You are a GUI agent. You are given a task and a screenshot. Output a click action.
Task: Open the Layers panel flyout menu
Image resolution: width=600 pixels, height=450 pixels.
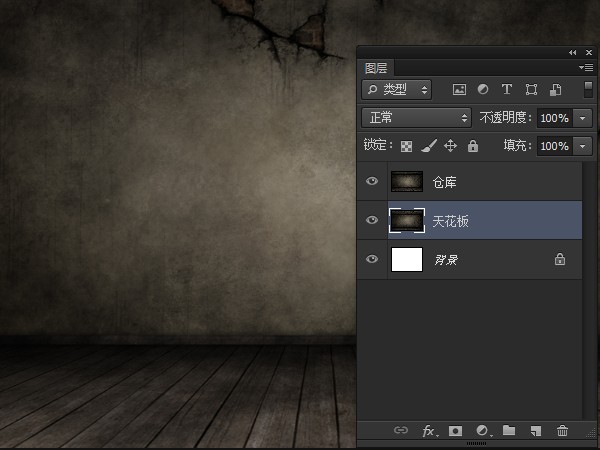tap(586, 68)
